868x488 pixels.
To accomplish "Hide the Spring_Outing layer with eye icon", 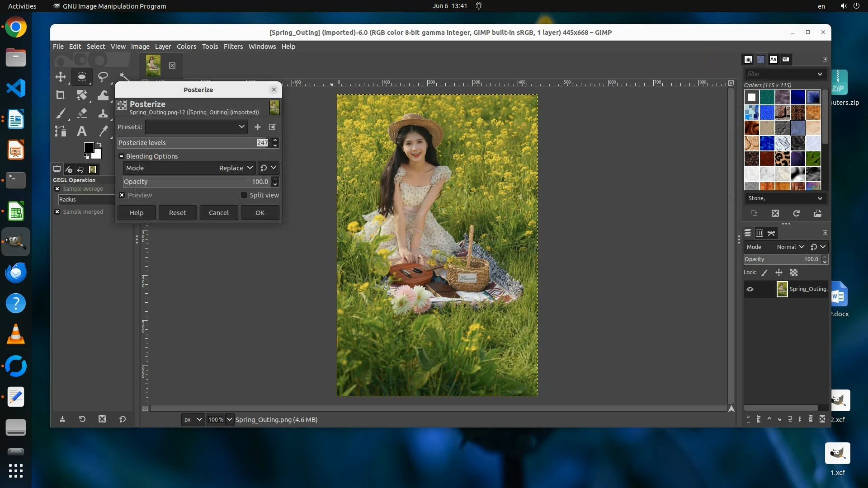I will click(x=750, y=289).
